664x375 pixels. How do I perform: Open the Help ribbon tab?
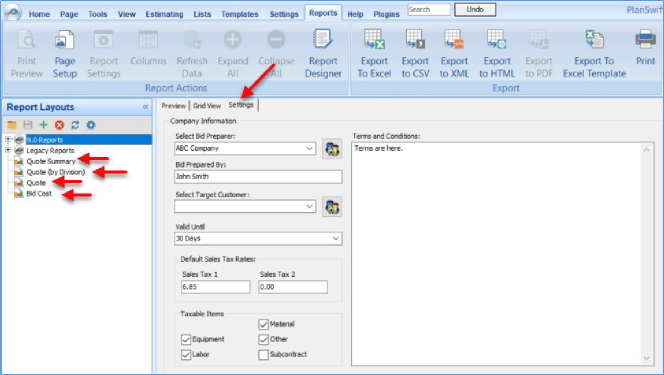click(355, 14)
